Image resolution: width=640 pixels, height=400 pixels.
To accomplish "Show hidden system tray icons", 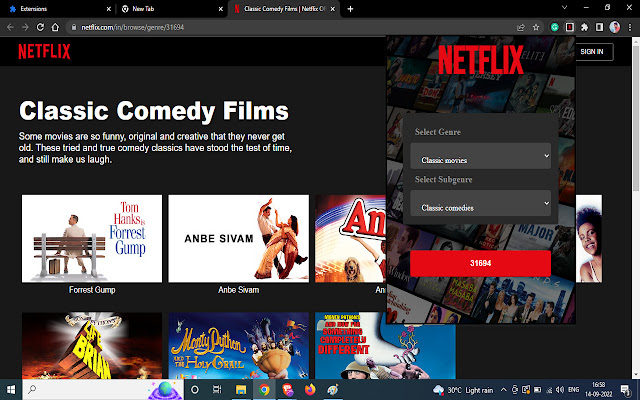I will tap(504, 390).
